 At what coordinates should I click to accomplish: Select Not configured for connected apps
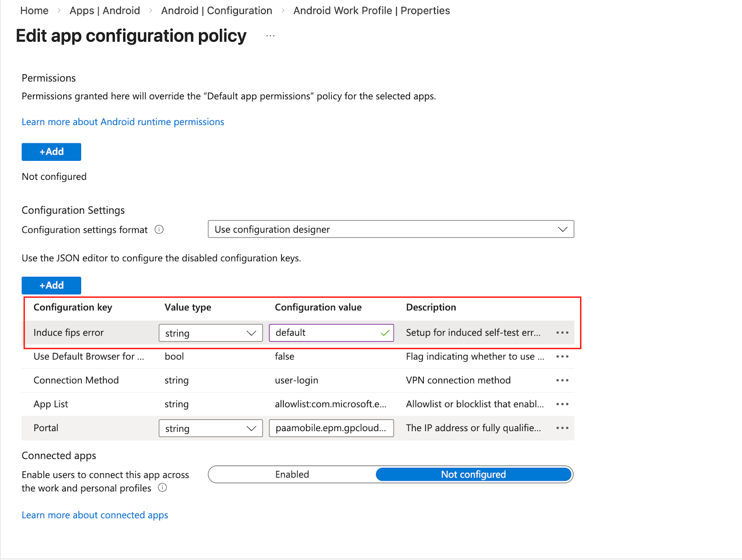coord(473,474)
